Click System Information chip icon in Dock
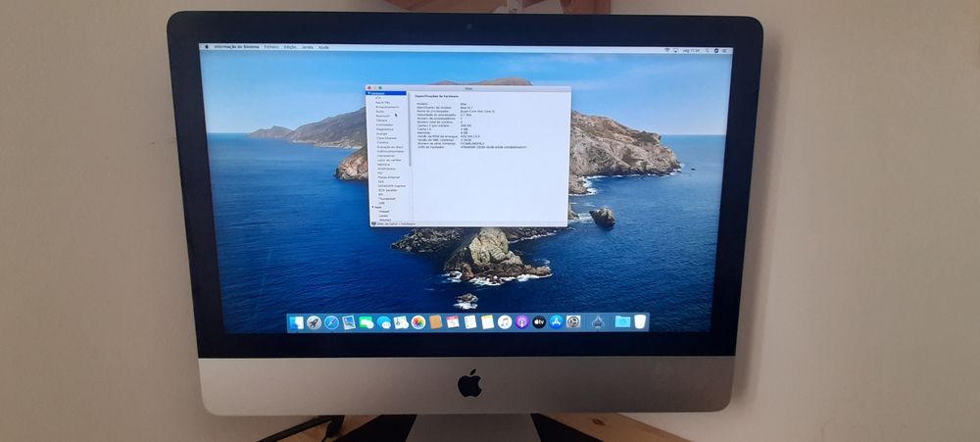Image resolution: width=980 pixels, height=442 pixels. [598, 322]
